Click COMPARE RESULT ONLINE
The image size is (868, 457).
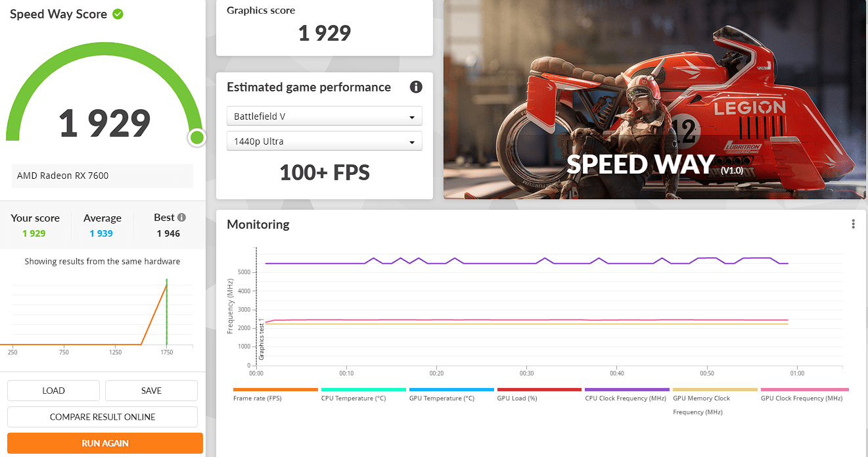103,417
